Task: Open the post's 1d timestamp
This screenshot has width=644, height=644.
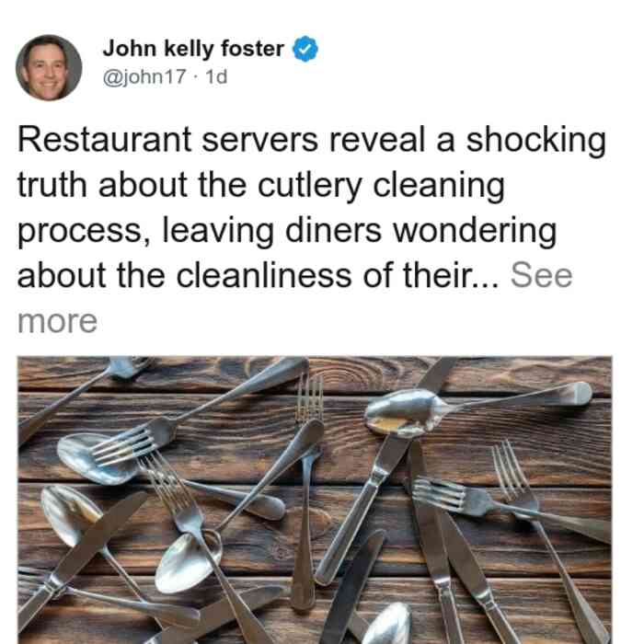Action: pos(216,76)
